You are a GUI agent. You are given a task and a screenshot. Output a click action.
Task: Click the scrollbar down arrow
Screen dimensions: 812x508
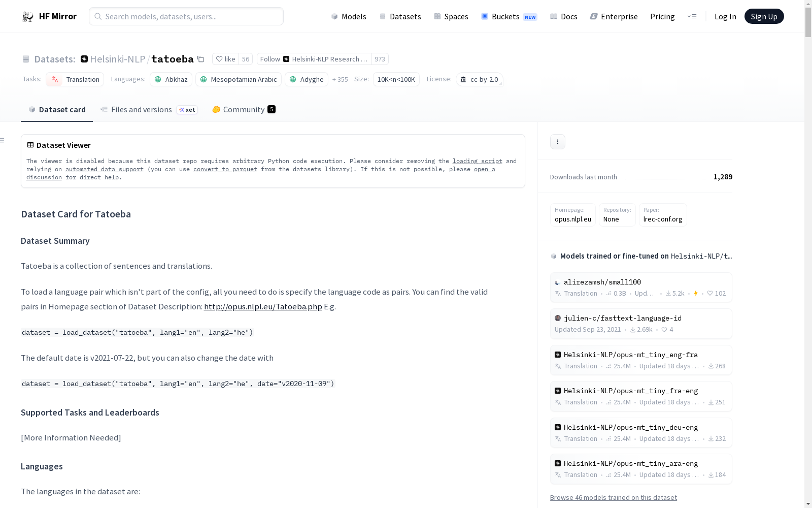pyautogui.click(x=808, y=504)
